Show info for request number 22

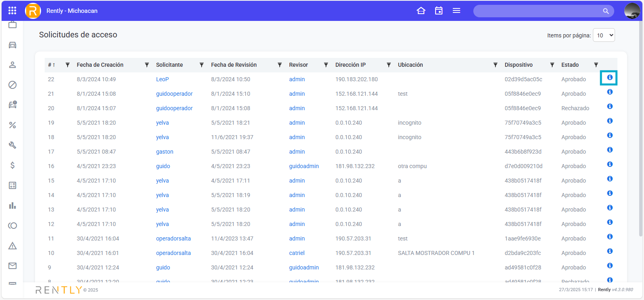[610, 78]
